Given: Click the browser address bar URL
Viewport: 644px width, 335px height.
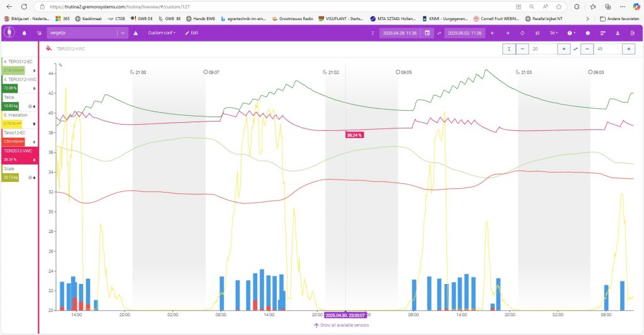Looking at the screenshot, I should point(120,7).
